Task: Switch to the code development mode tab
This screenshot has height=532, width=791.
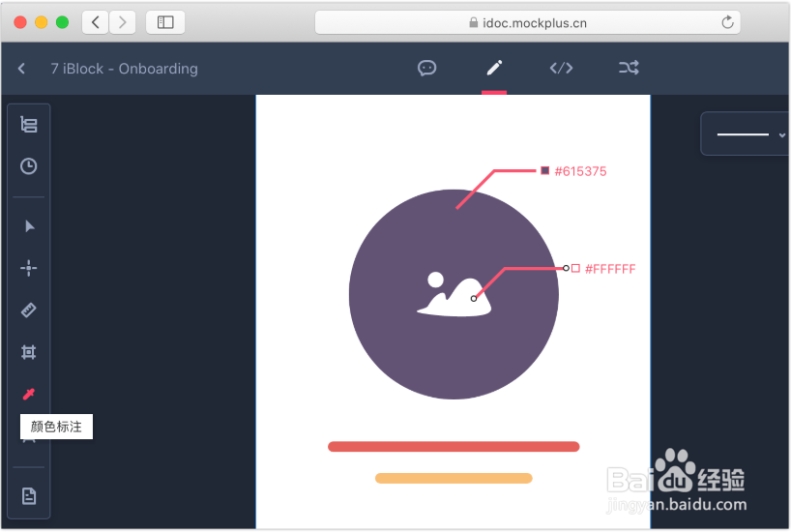Action: (x=561, y=68)
